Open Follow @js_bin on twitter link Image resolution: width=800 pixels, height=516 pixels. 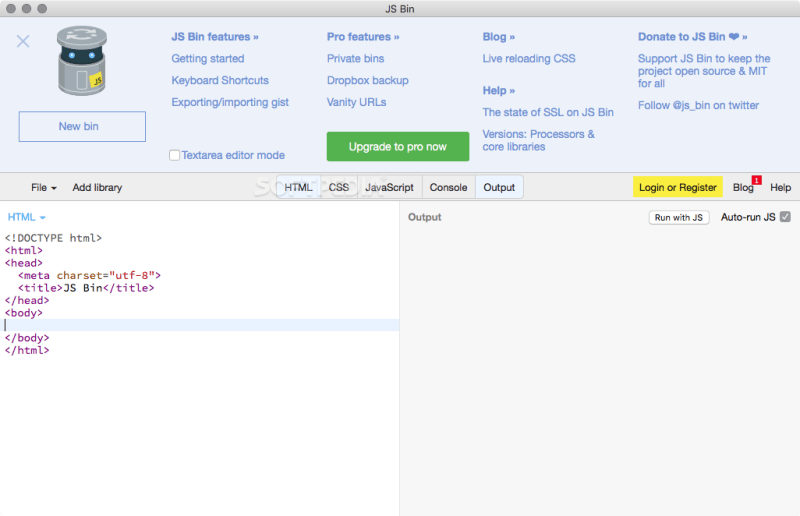pyautogui.click(x=698, y=106)
